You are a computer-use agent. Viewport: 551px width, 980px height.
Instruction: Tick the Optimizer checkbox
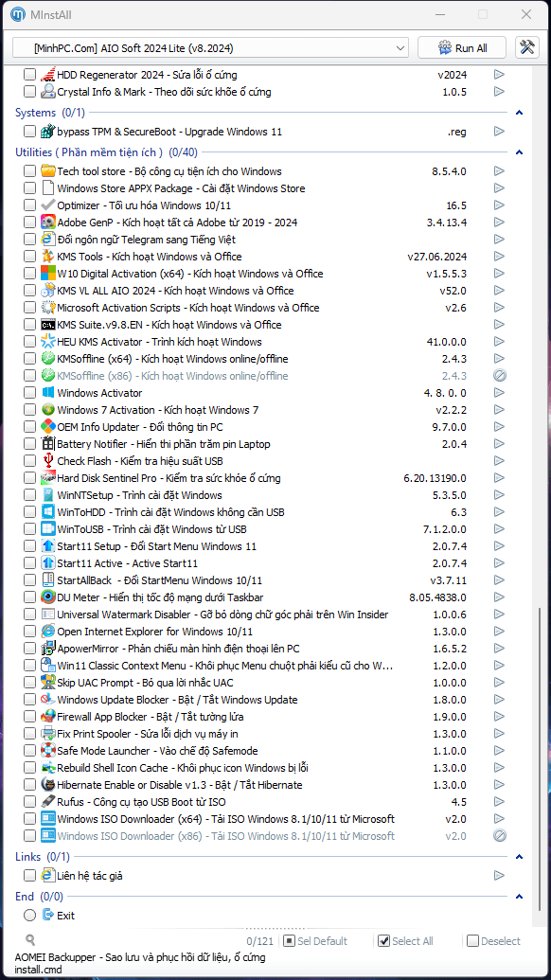29,205
